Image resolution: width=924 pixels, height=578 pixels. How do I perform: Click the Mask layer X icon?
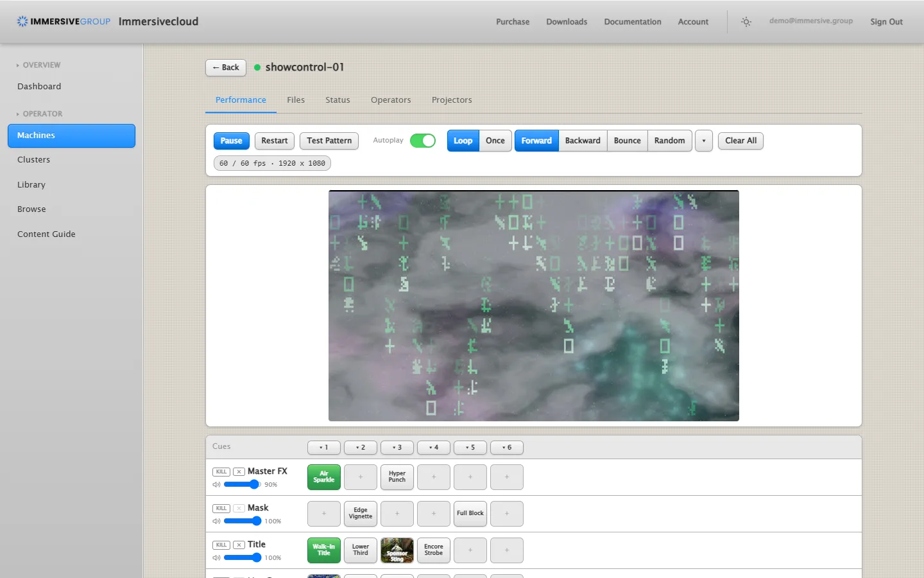coord(239,508)
